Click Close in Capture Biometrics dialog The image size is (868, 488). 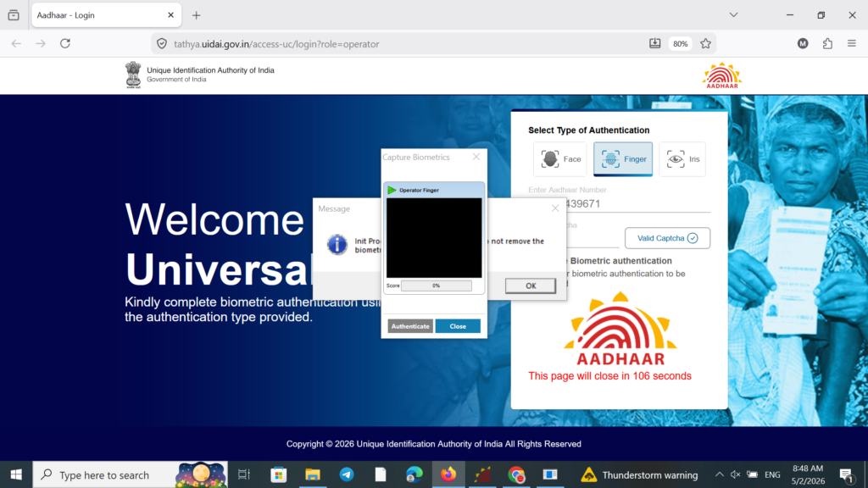[458, 326]
